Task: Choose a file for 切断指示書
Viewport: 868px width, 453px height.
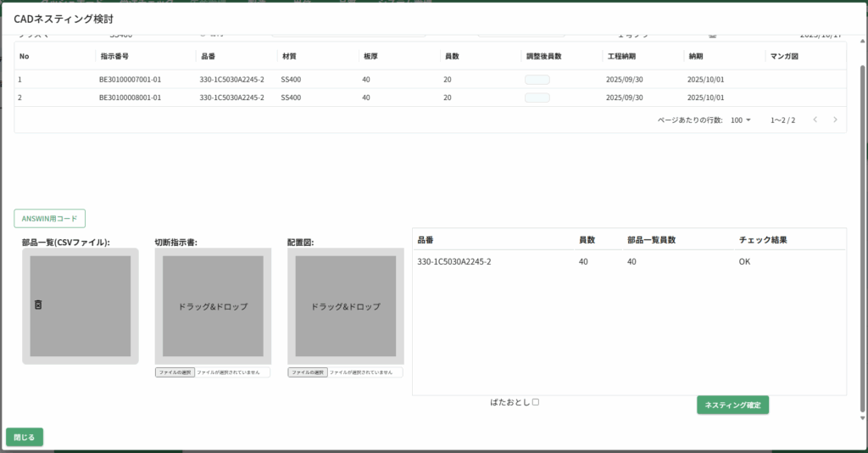Action: [x=175, y=372]
